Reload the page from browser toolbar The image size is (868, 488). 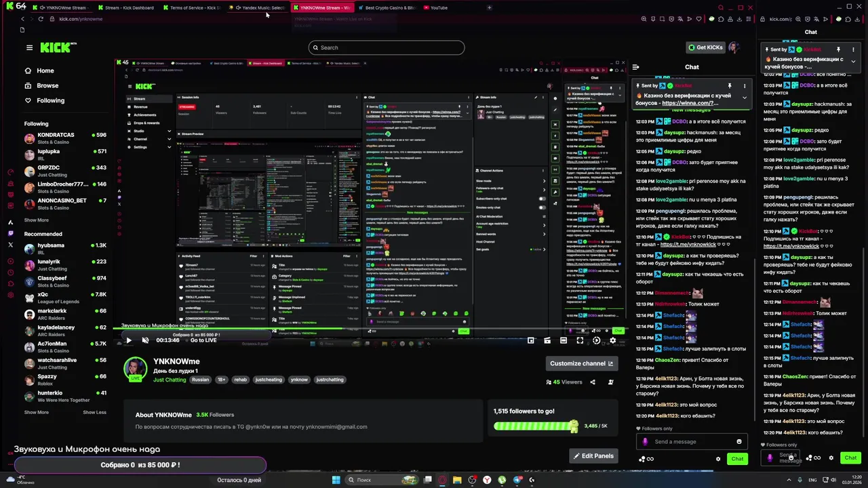[x=41, y=19]
